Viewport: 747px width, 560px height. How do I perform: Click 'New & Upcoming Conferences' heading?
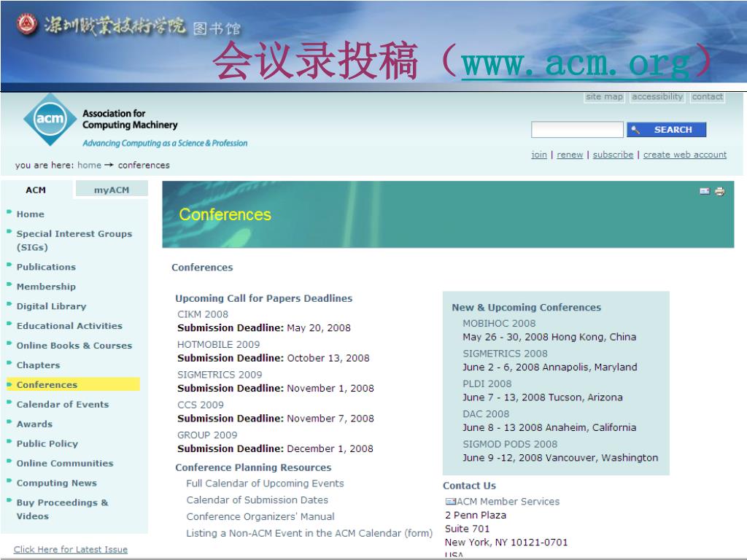(527, 308)
